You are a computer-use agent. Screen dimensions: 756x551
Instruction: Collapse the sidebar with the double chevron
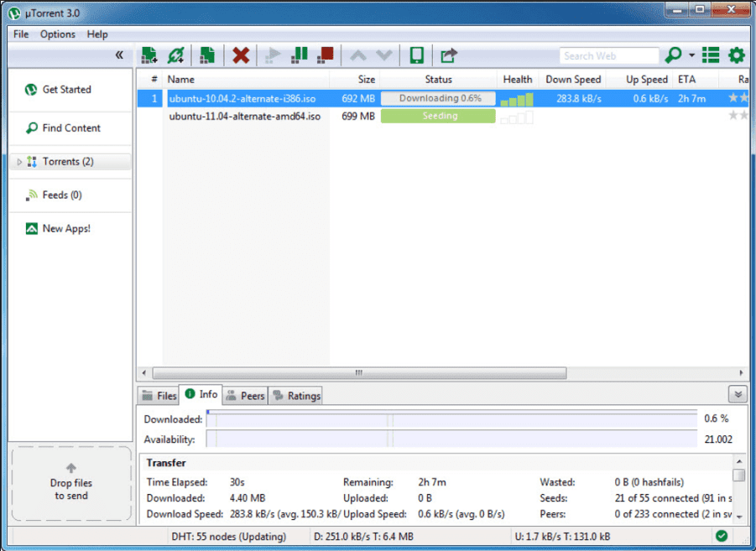tap(118, 54)
